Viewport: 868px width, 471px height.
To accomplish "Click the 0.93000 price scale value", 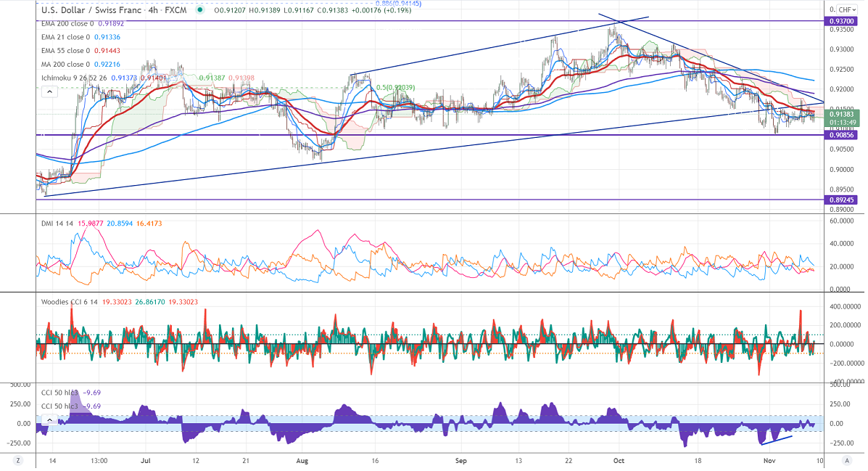I will pyautogui.click(x=841, y=49).
